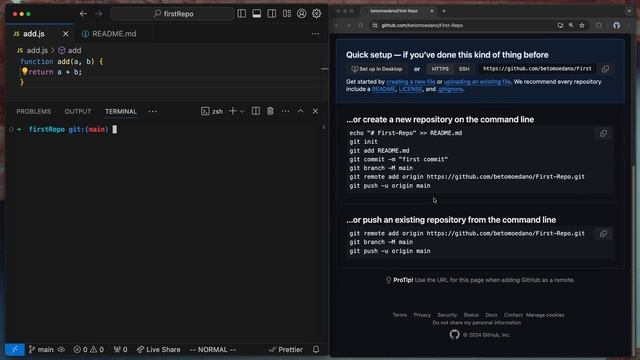Go forward using VS Code forward arrow

(x=99, y=14)
